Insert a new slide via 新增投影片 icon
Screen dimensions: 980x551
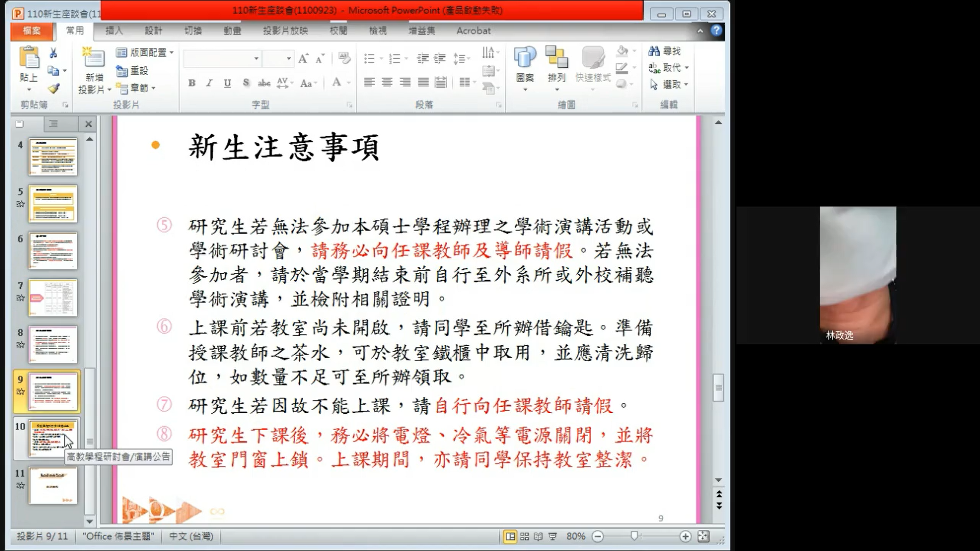point(94,58)
